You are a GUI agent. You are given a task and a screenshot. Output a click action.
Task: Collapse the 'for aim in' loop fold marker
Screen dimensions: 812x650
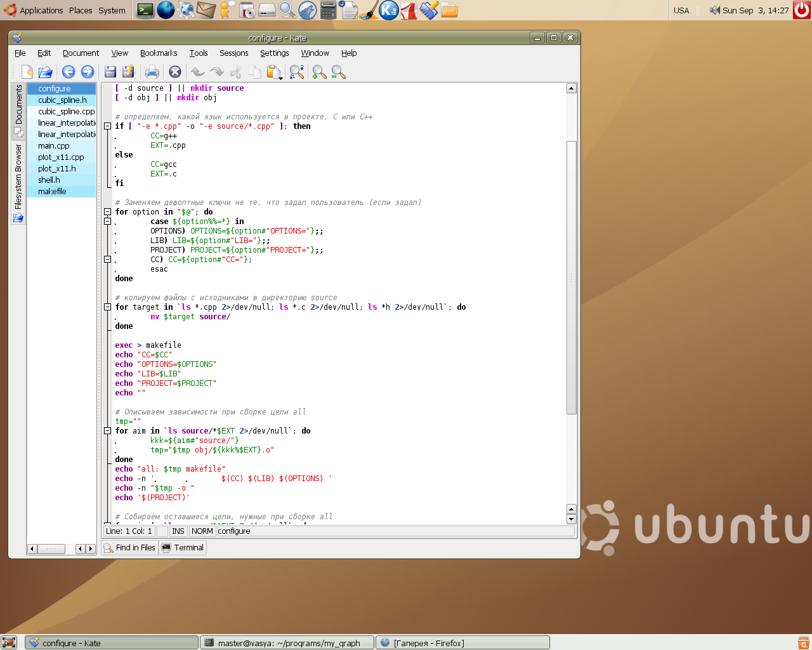pos(108,431)
